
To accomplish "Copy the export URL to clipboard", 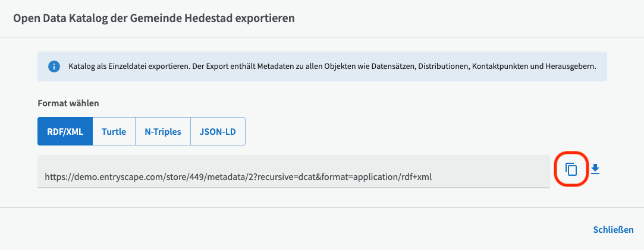I will click(x=571, y=169).
